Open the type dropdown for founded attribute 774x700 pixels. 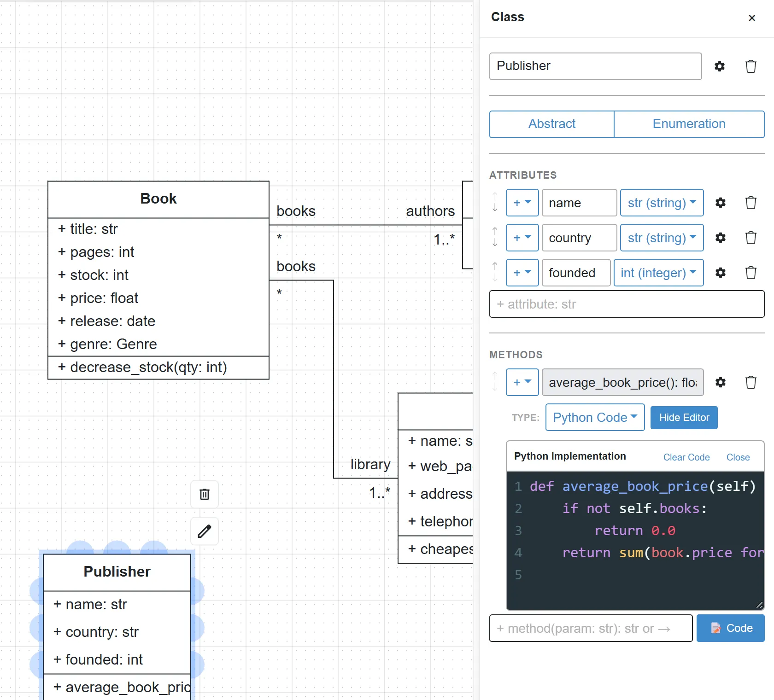659,273
